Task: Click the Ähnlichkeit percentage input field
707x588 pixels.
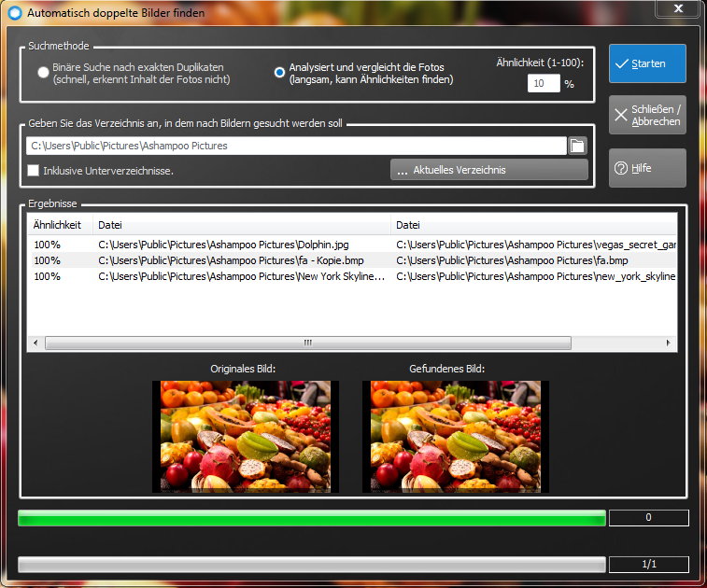Action: point(543,84)
